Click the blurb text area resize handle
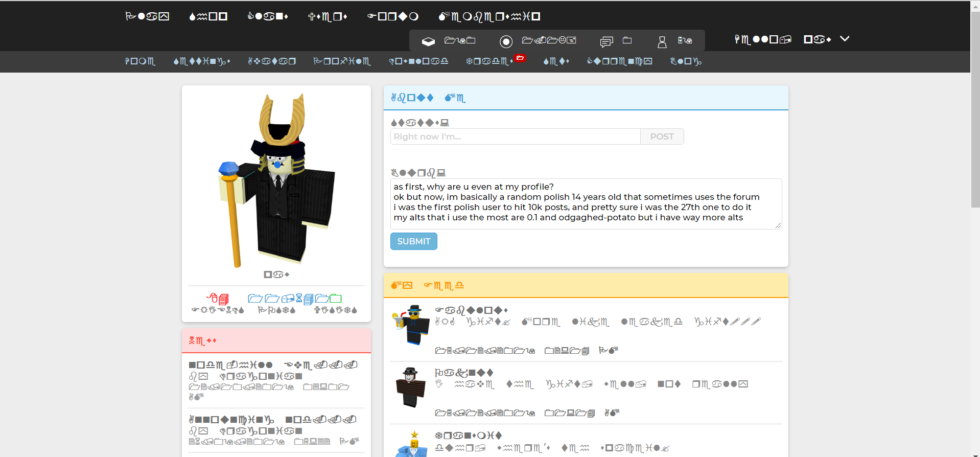This screenshot has height=457, width=980. [778, 225]
